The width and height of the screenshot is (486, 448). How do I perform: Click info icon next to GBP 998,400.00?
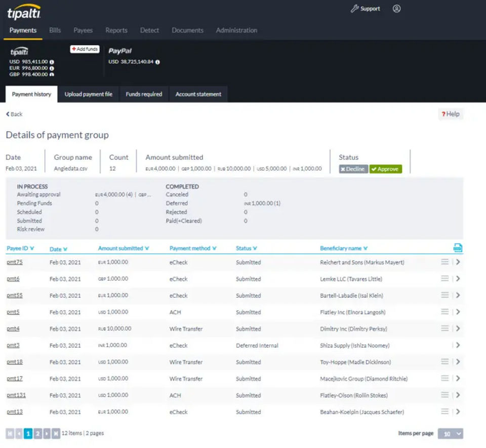pyautogui.click(x=52, y=74)
